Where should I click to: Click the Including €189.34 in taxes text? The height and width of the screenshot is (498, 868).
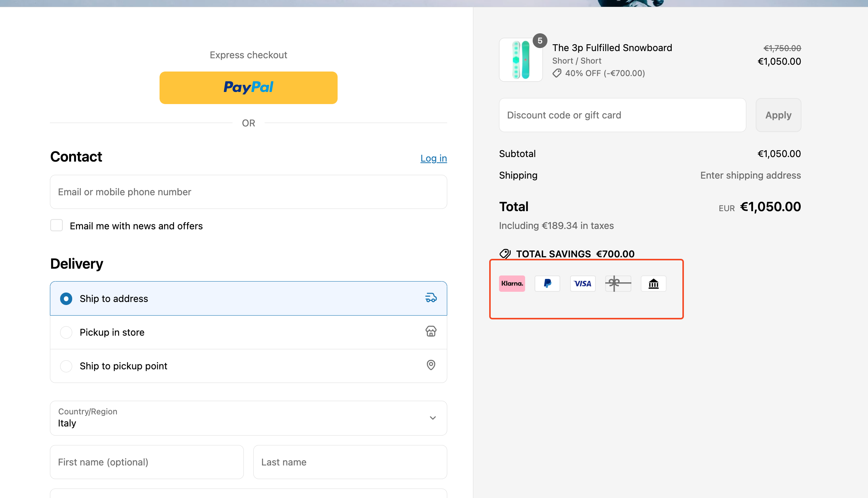pyautogui.click(x=556, y=226)
